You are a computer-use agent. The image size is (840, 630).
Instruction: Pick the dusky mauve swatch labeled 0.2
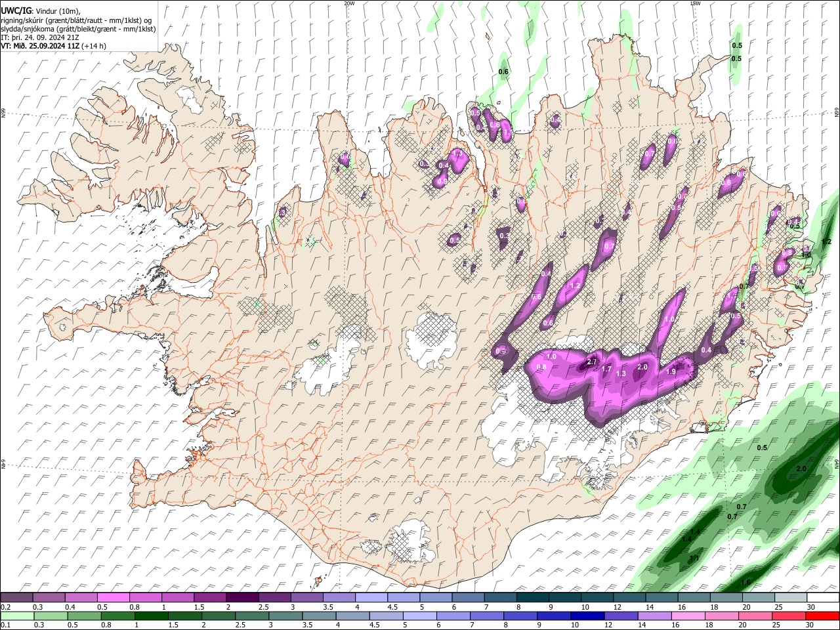tap(17, 597)
